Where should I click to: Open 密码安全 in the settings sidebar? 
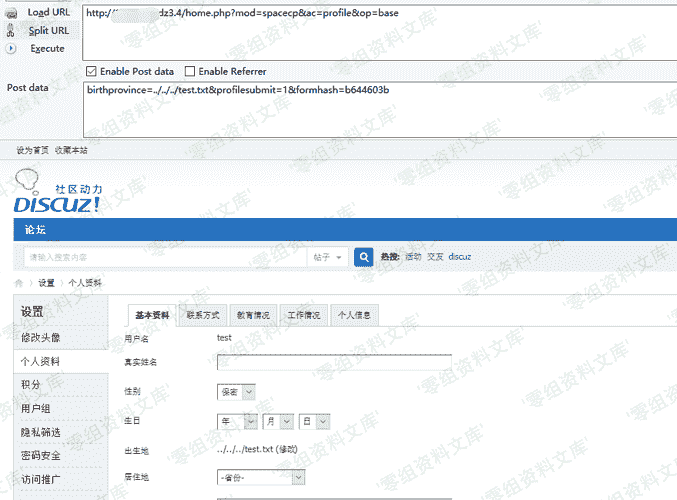pyautogui.click(x=41, y=456)
